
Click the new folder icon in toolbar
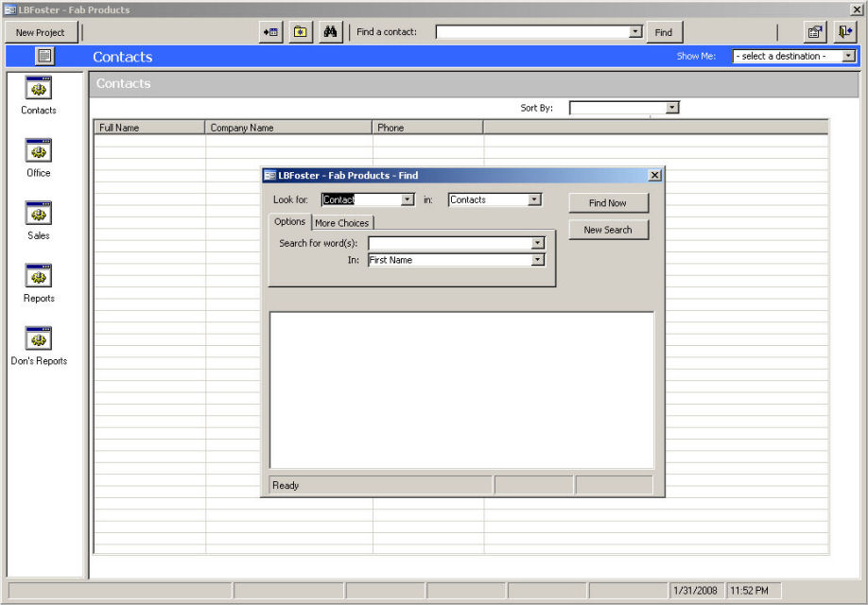pyautogui.click(x=301, y=32)
